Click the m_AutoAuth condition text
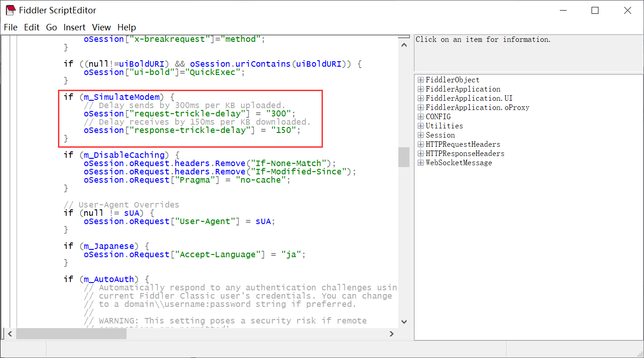The image size is (644, 358). (x=109, y=279)
